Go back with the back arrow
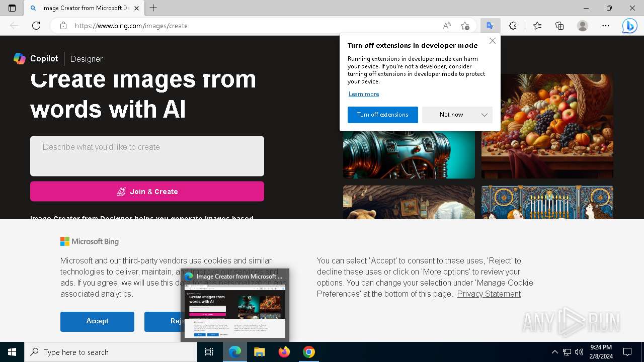Screen dimensions: 644x362 coord(14,26)
